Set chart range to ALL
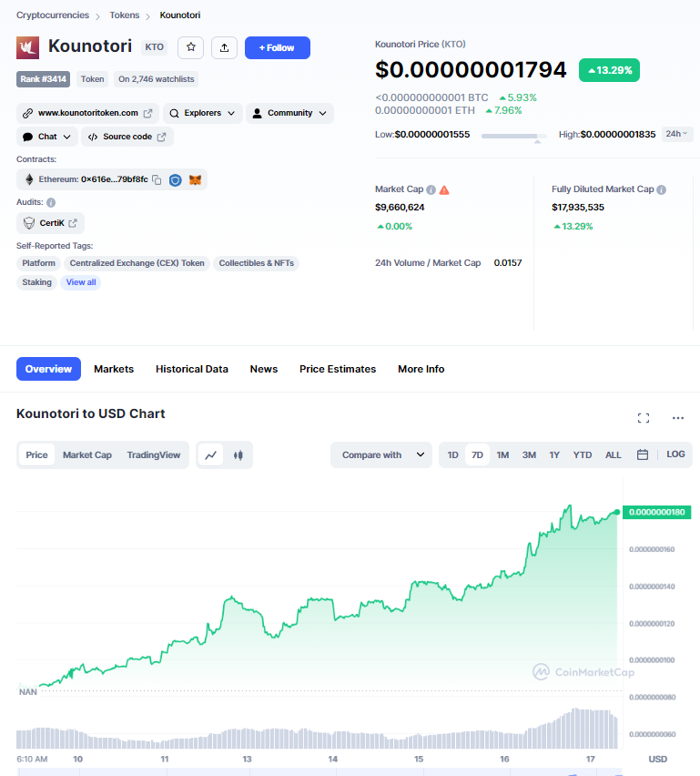The height and width of the screenshot is (776, 700). [613, 454]
